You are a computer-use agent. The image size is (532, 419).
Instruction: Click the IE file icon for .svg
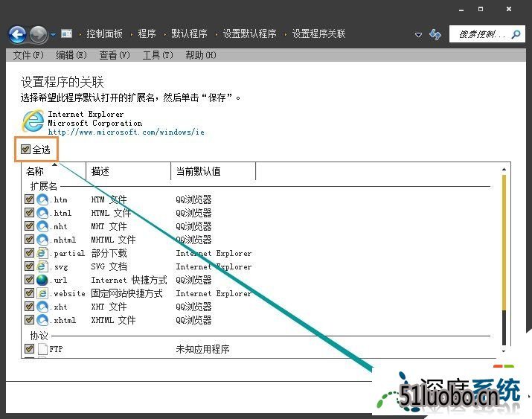[42, 266]
